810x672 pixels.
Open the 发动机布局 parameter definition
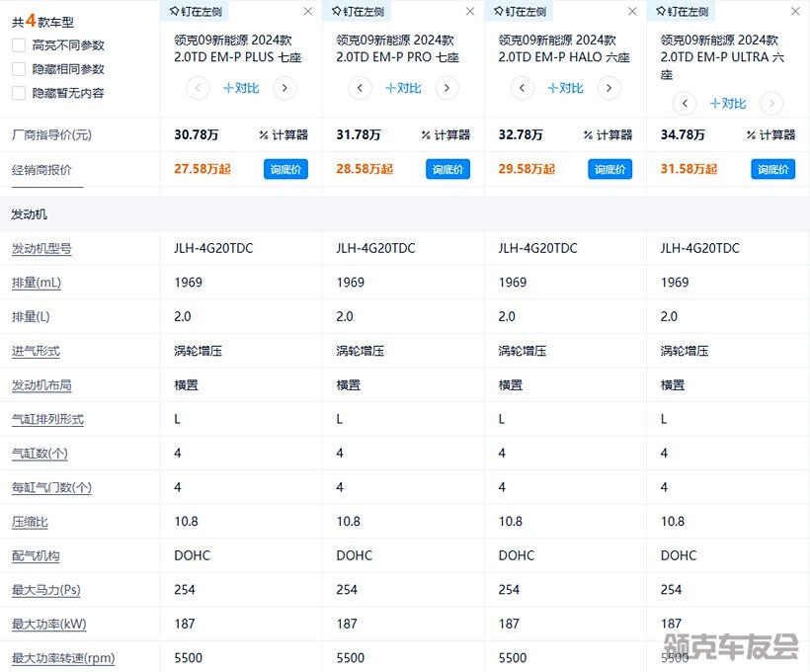(x=41, y=385)
